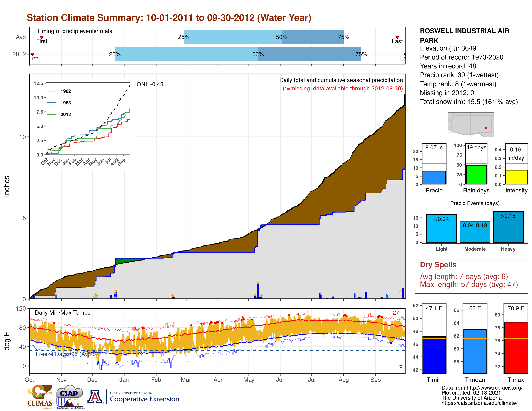Click the '63 F' T-mean value

pos(475,308)
